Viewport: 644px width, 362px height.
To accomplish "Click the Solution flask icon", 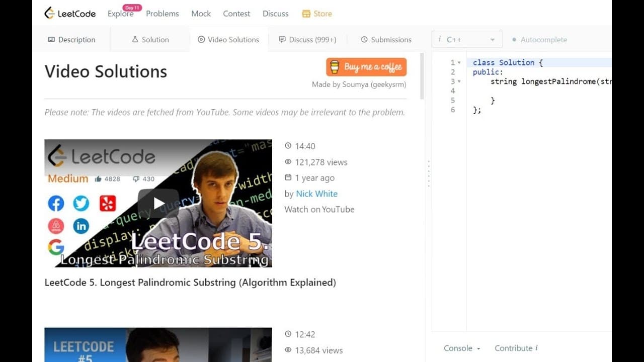I will (x=135, y=39).
